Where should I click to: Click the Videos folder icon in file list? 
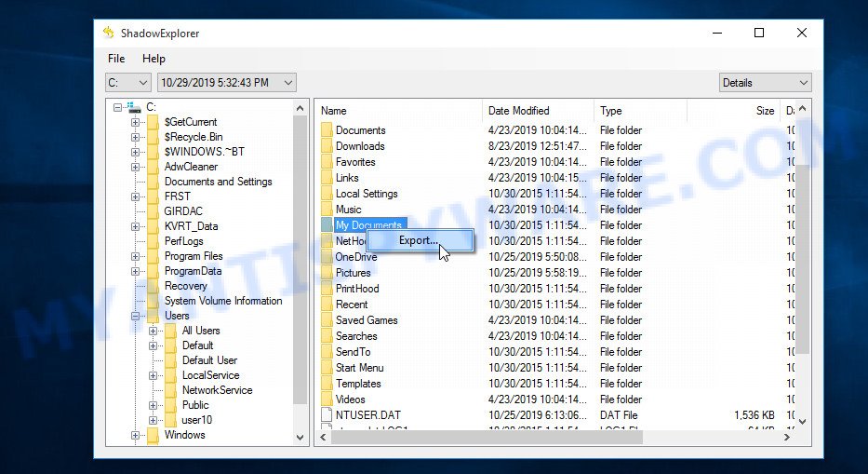click(x=327, y=400)
